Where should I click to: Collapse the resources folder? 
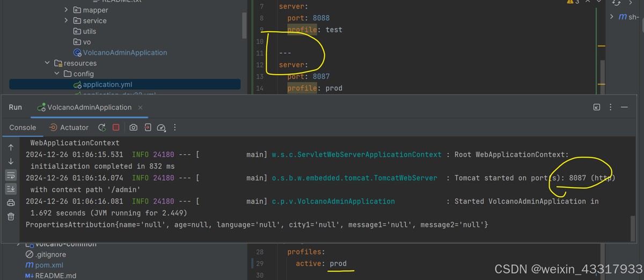[x=48, y=63]
